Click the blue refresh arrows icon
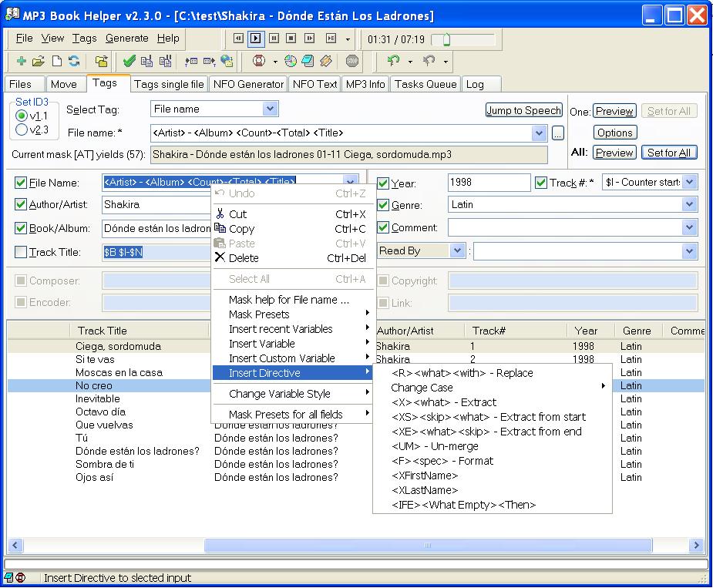Image resolution: width=713 pixels, height=588 pixels. (74, 61)
